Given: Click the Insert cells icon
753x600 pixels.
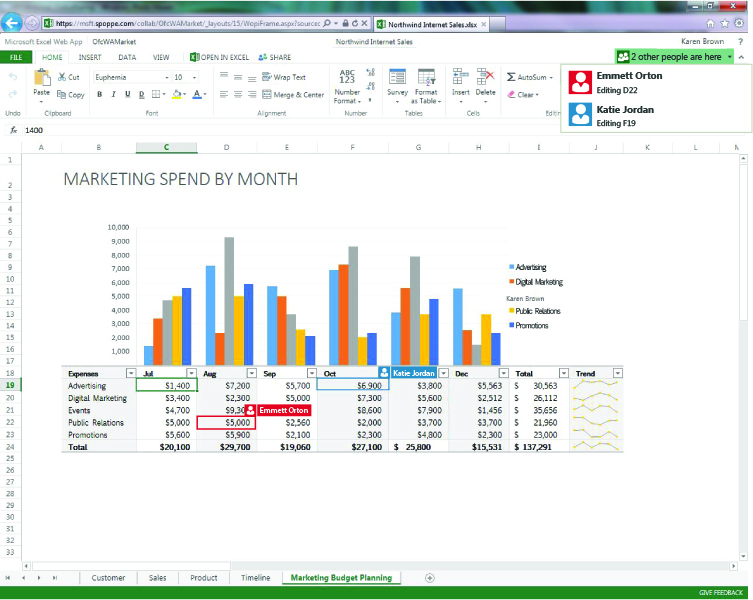Looking at the screenshot, I should [x=460, y=77].
